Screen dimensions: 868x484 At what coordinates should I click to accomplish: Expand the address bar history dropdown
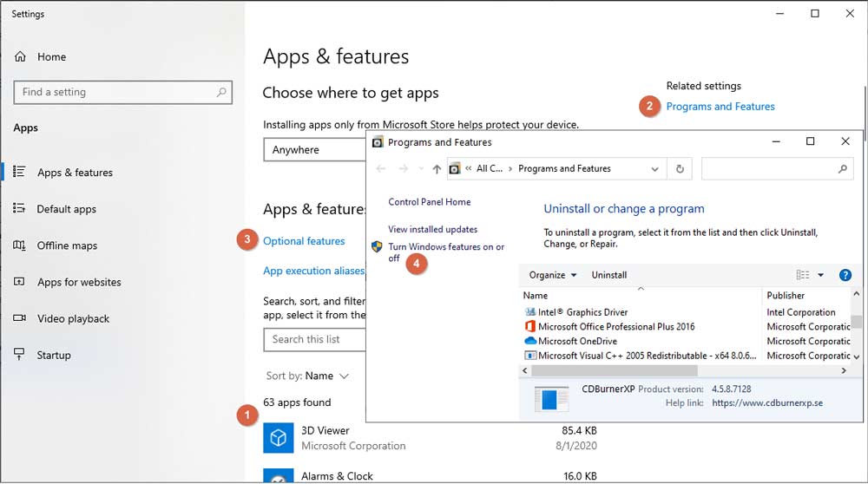pyautogui.click(x=655, y=169)
